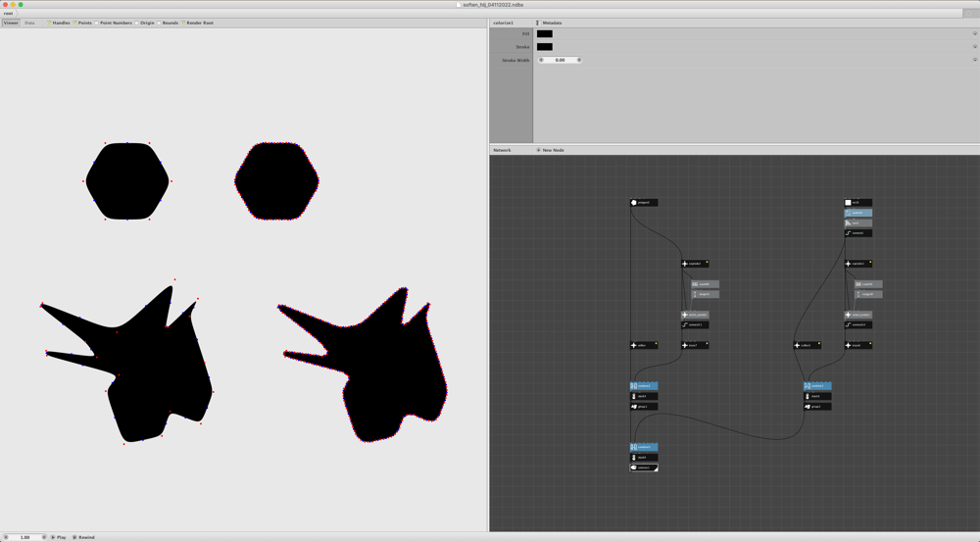Click the Play button
Viewport: 980px width, 542px height.
click(x=58, y=537)
